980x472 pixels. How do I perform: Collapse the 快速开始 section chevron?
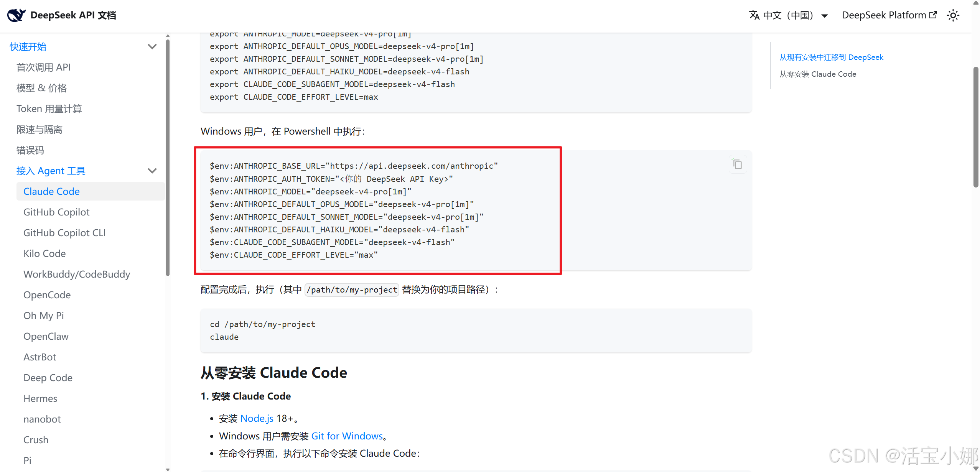[x=152, y=47]
